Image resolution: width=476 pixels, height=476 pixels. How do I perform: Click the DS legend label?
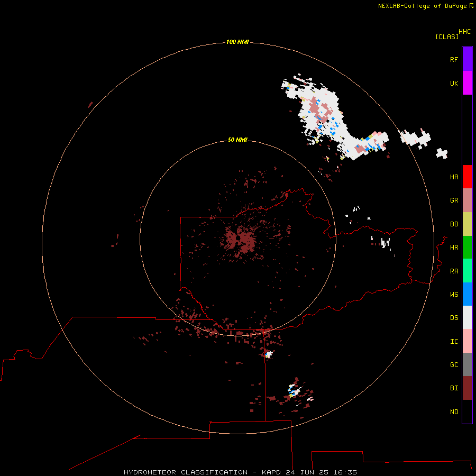click(454, 318)
